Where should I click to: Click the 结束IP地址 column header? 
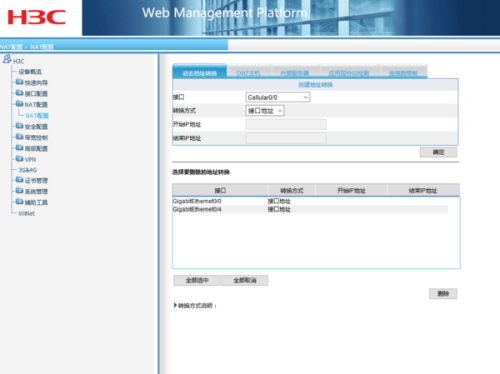(x=423, y=190)
